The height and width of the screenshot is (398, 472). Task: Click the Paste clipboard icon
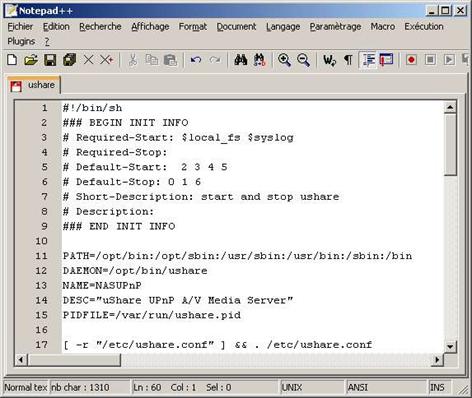pos(171,60)
